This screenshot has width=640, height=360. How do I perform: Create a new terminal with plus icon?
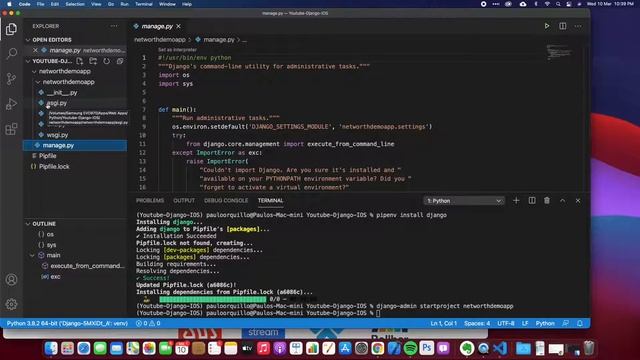516,200
